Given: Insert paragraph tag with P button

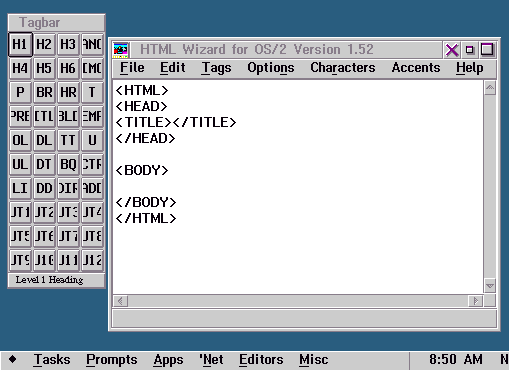Looking at the screenshot, I should tap(20, 92).
